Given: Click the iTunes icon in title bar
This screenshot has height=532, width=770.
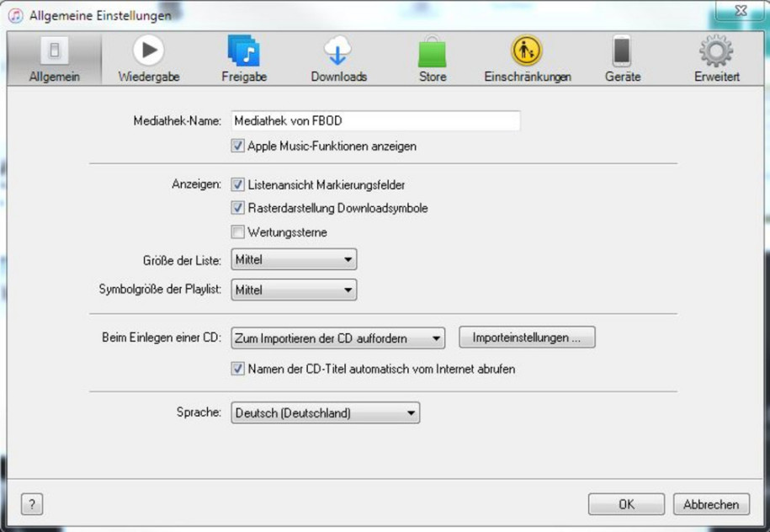Looking at the screenshot, I should point(16,16).
